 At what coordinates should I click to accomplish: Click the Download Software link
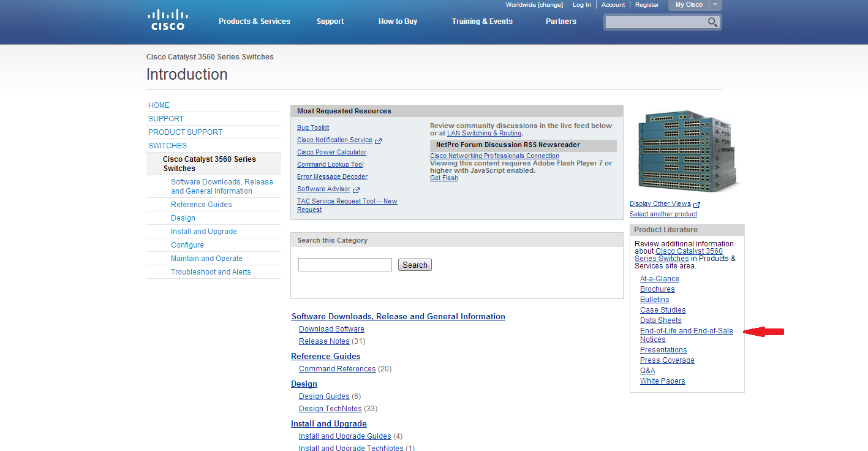331,329
